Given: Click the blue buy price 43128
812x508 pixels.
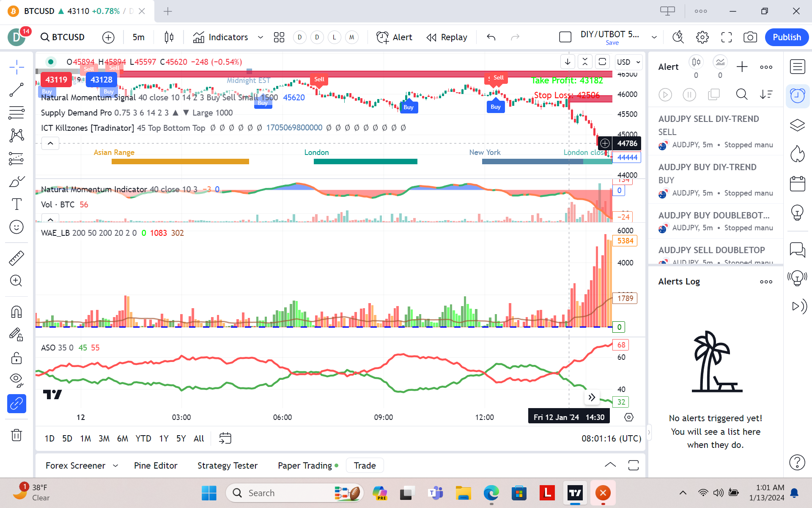Looking at the screenshot, I should click(x=101, y=80).
